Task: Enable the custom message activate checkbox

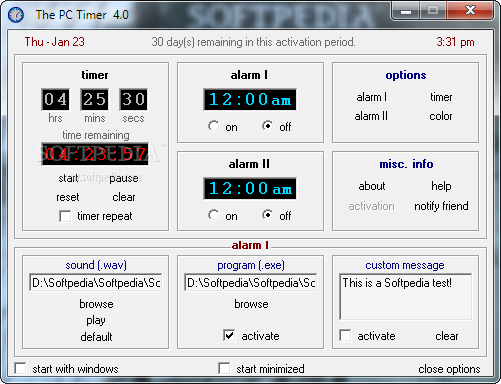Action: coord(345,335)
